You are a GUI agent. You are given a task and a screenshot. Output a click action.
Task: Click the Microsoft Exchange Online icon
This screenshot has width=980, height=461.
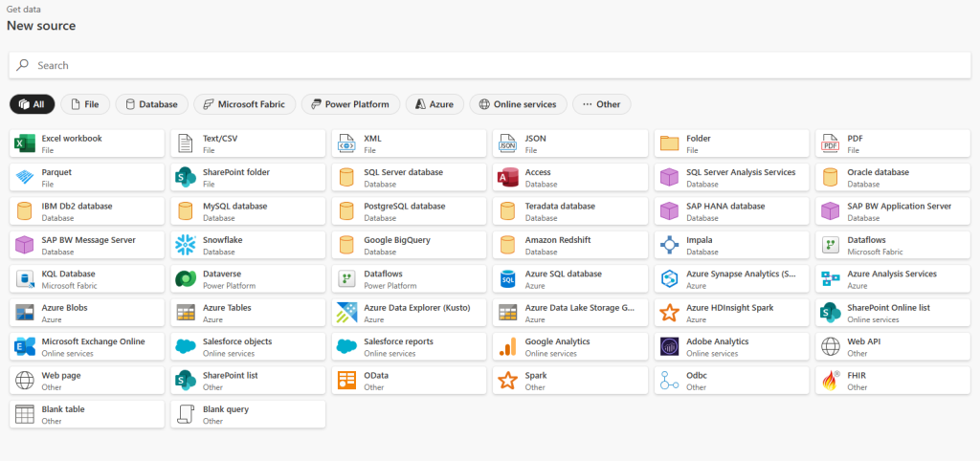click(25, 346)
